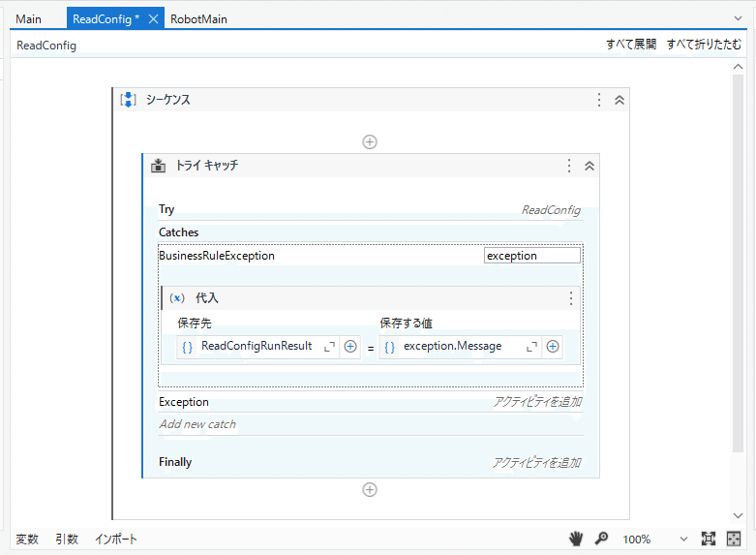The width and height of the screenshot is (756, 555).
Task: Click the vertical scrollbar thumb
Action: pos(738,263)
